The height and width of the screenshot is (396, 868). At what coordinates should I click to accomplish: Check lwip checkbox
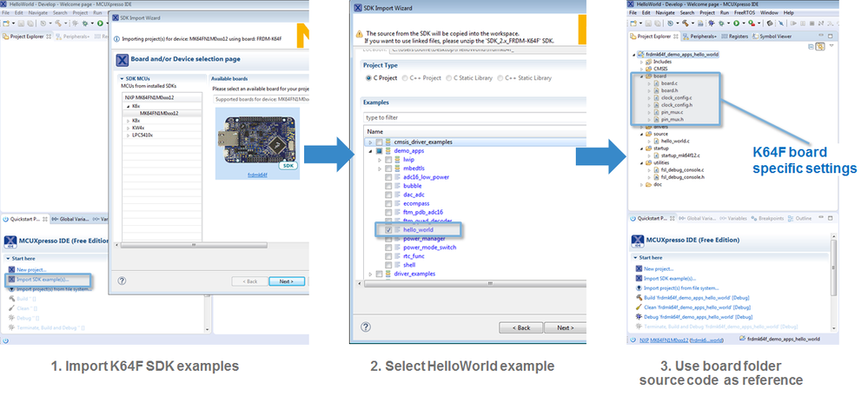(x=388, y=159)
